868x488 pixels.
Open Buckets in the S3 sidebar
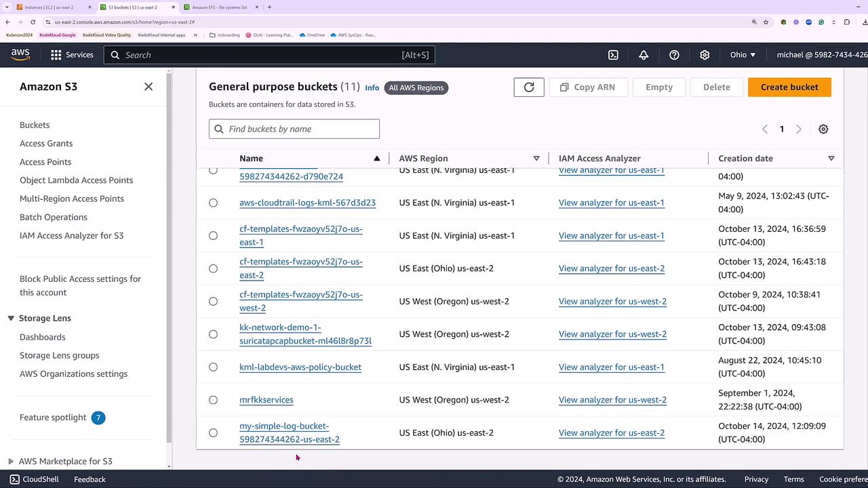point(35,125)
